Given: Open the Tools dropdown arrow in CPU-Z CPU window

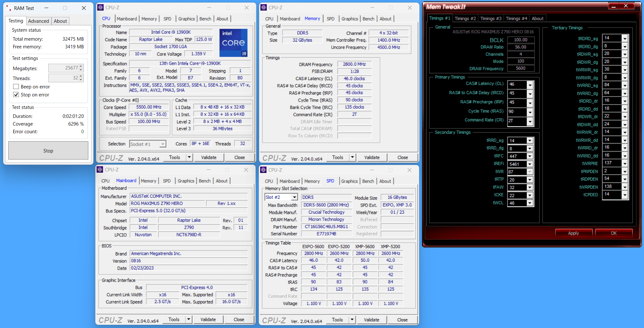Looking at the screenshot, I should 189,157.
